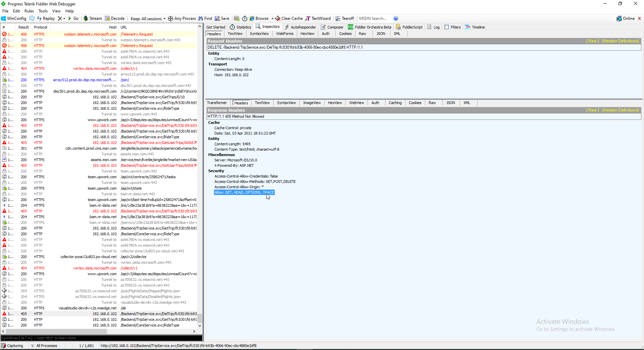The image size is (644, 350).
Task: Click the camera screenshot icon in toolbar
Action: click(237, 18)
